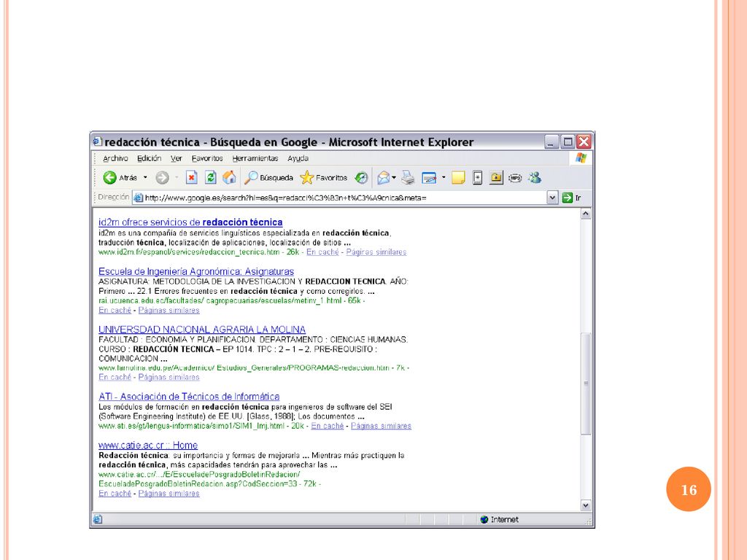Minimize the Internet Explorer window
Viewport: 747px width, 560px height.
[551, 141]
